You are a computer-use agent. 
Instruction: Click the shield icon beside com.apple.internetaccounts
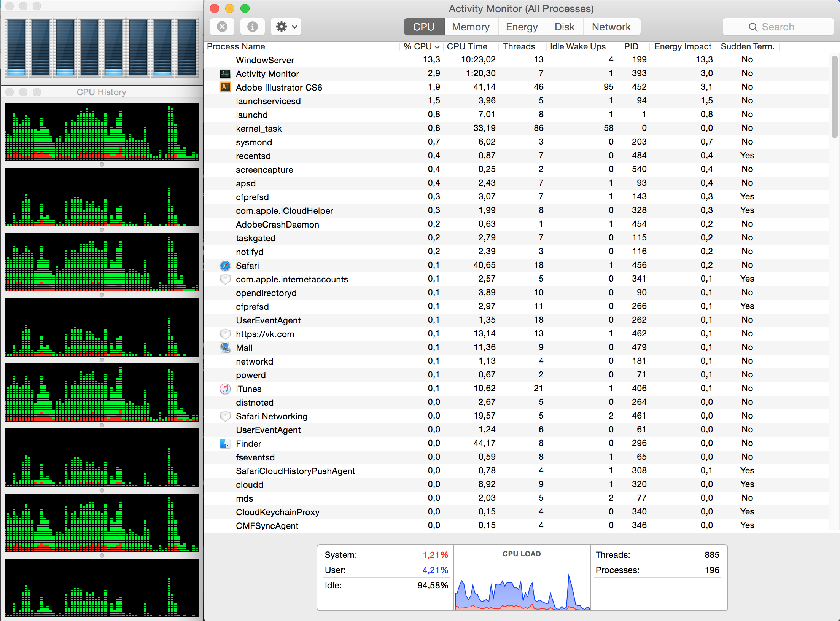click(225, 279)
